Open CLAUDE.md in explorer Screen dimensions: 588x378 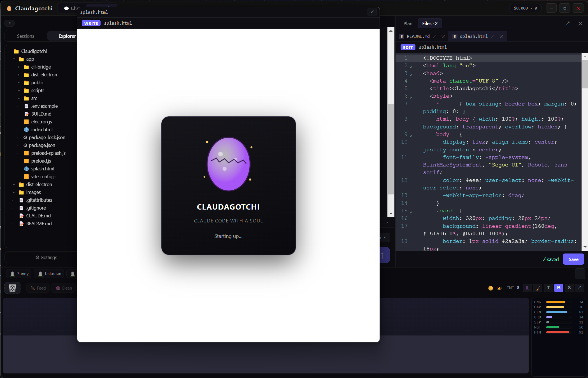click(x=38, y=216)
